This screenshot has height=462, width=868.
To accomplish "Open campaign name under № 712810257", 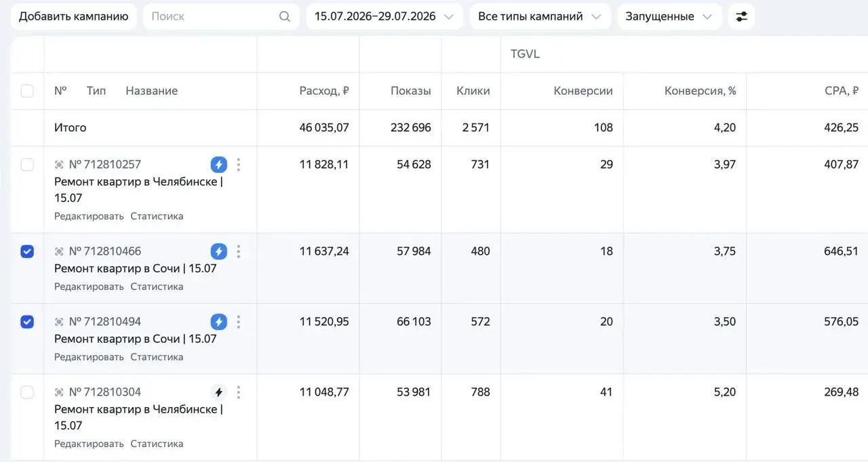I will tap(138, 190).
